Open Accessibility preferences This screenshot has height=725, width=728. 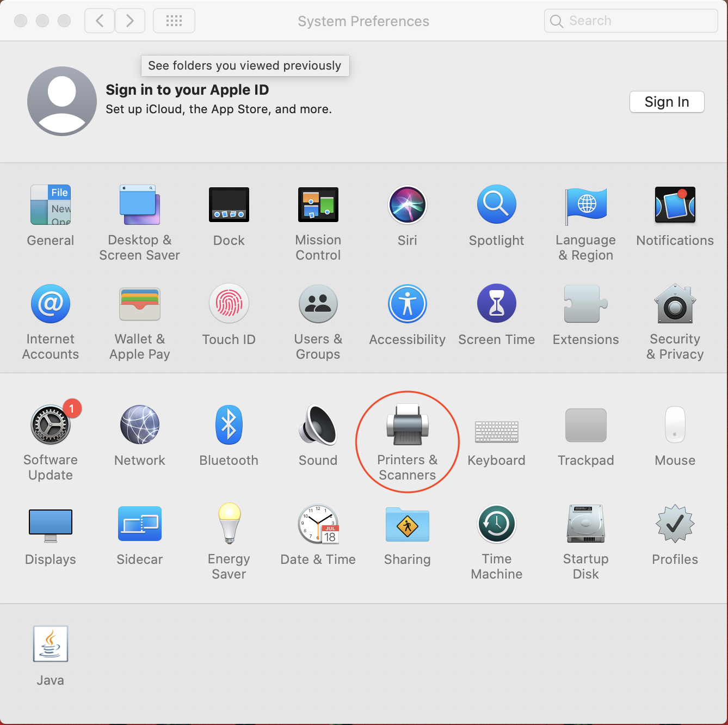408,304
